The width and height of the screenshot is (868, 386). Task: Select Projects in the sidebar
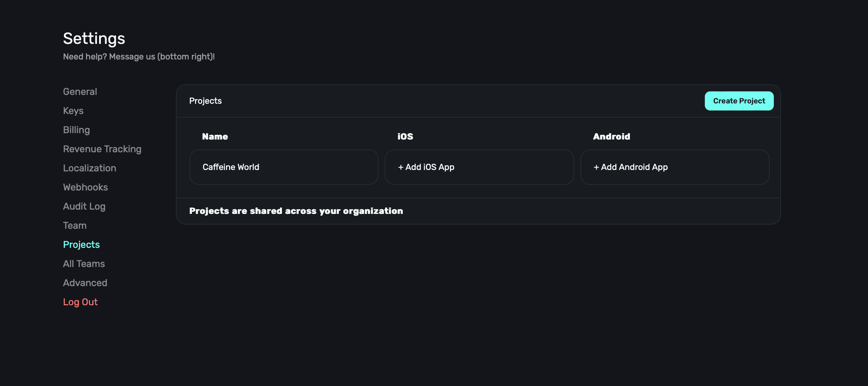click(x=81, y=245)
